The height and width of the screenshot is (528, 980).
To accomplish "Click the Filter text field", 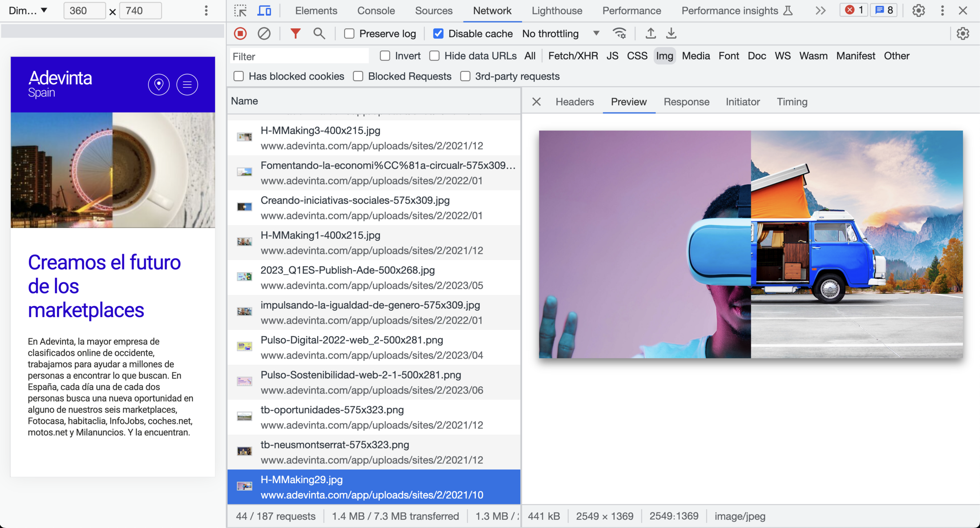I will point(299,56).
